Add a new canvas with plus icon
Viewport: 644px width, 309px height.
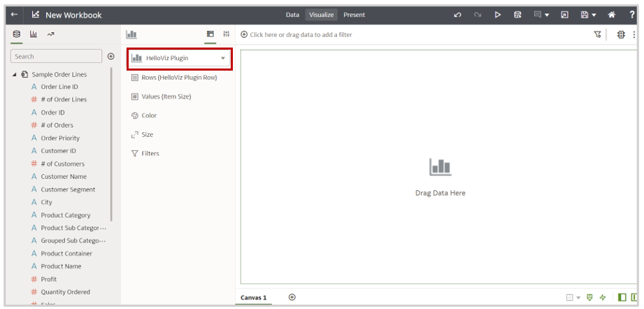(292, 297)
